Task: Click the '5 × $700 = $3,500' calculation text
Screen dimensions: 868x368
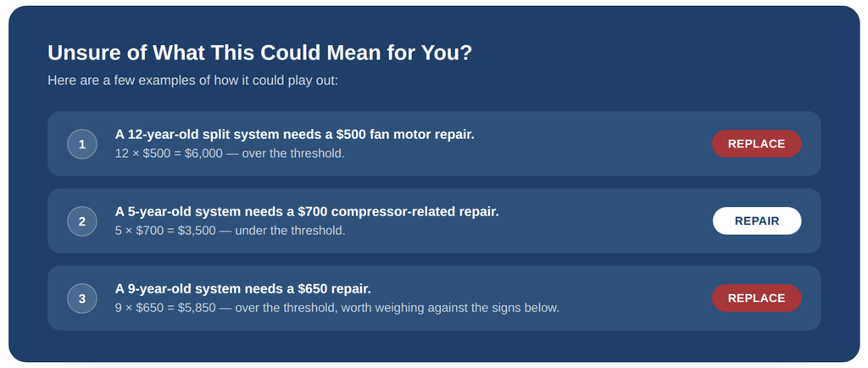Action: [x=165, y=230]
